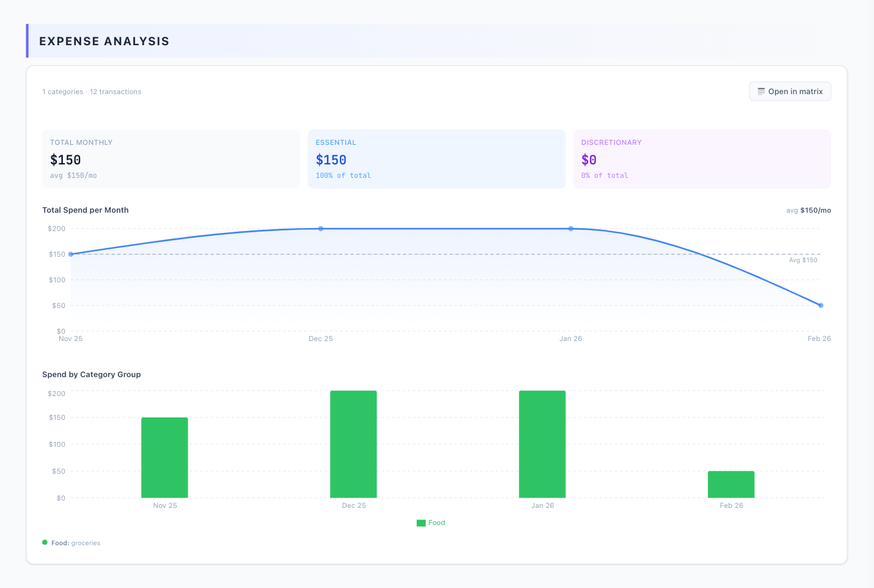This screenshot has width=874, height=588.
Task: Select the Nov 25 data point on line chart
Action: coord(71,254)
